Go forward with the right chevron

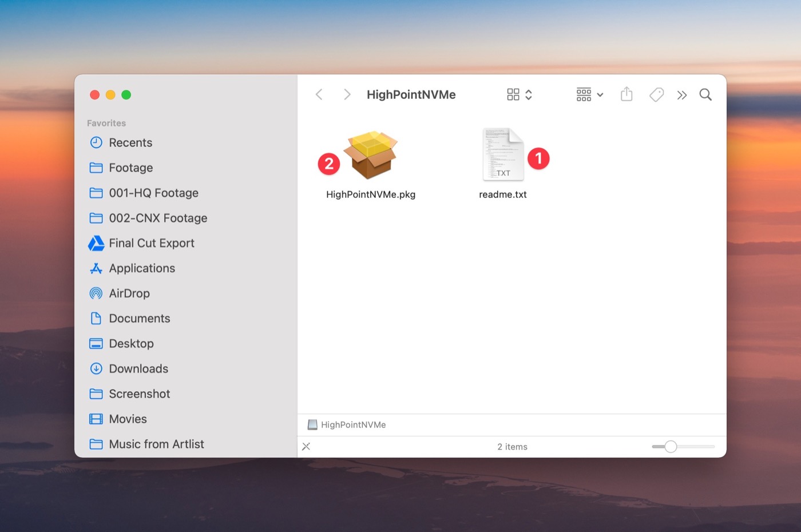[347, 94]
